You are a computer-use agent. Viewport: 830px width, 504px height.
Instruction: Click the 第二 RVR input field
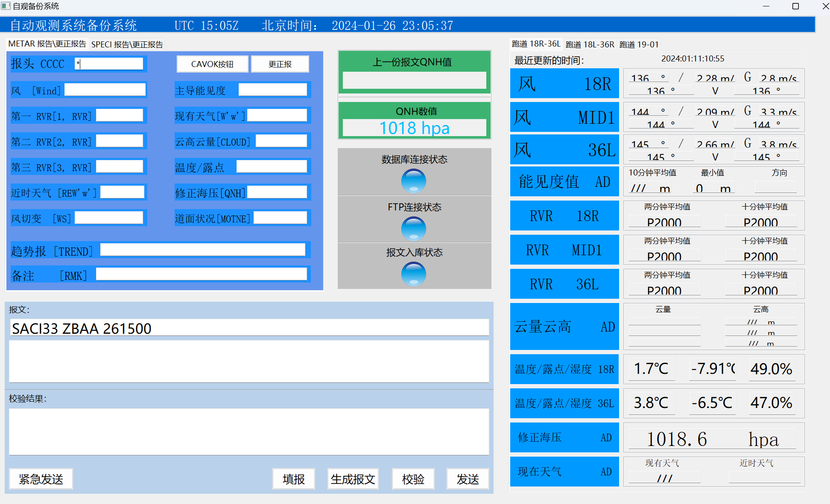click(120, 141)
